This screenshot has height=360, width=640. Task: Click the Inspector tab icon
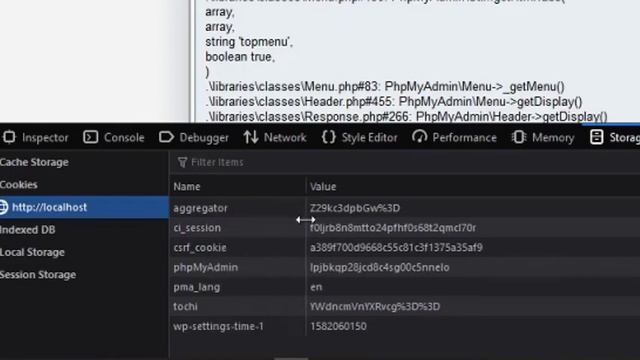(x=9, y=137)
